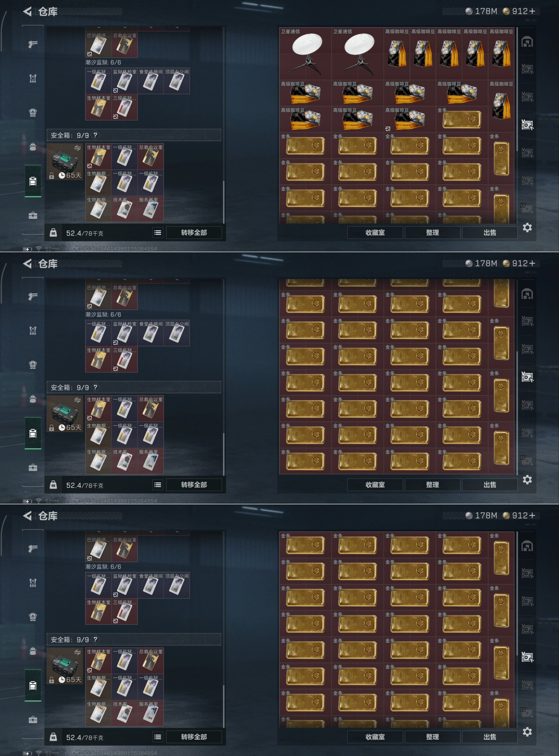559x756 pixels.
Task: Toggle the swap arrows on the safe box in topmost screenshot
Action: point(78,148)
